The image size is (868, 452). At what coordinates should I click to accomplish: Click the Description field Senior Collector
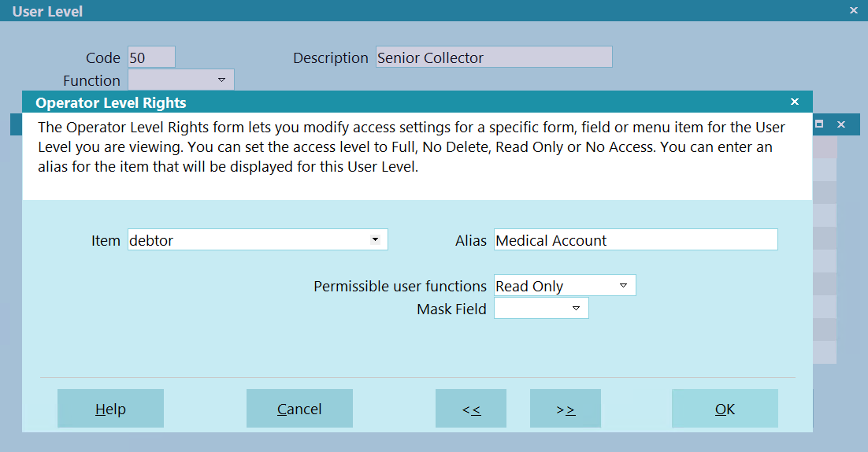pyautogui.click(x=495, y=57)
